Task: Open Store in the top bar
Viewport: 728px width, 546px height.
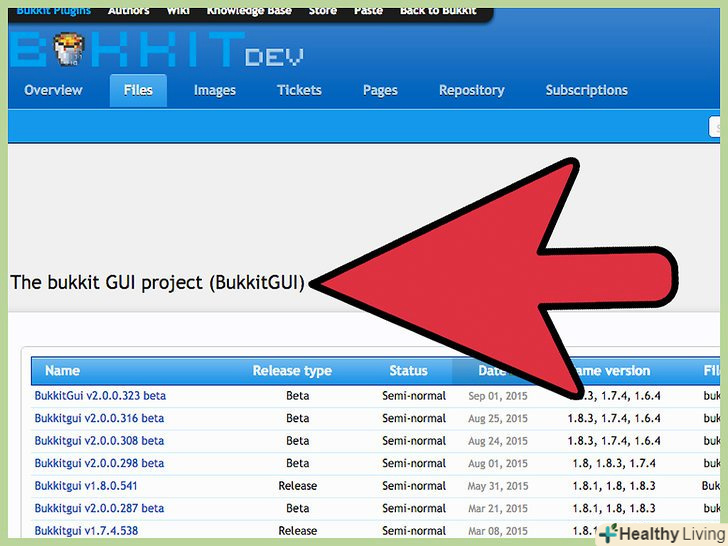Action: (x=323, y=11)
